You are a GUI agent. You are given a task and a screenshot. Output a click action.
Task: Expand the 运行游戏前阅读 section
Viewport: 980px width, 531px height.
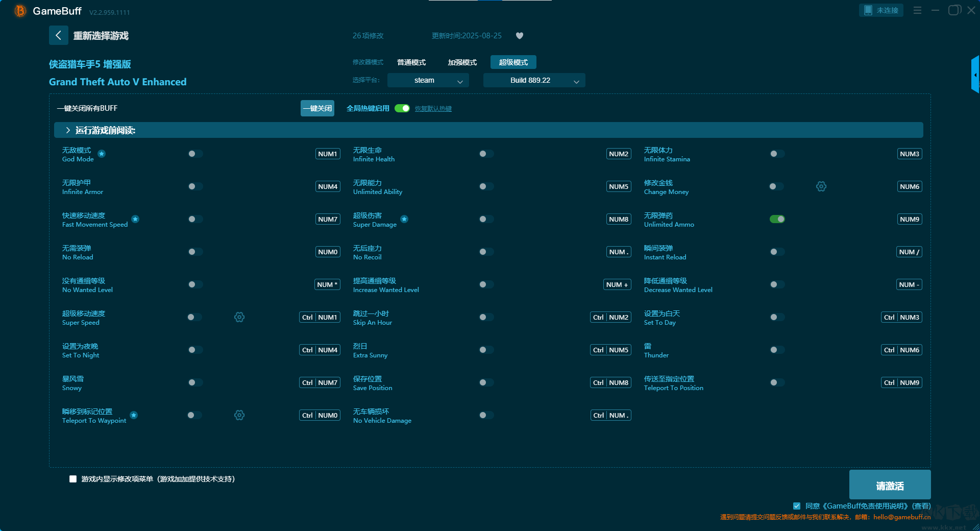[68, 130]
